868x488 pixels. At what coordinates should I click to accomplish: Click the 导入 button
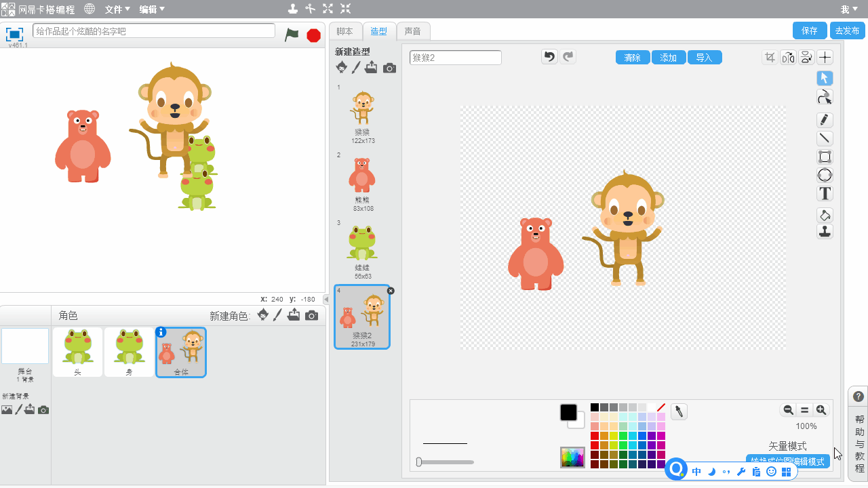click(705, 58)
